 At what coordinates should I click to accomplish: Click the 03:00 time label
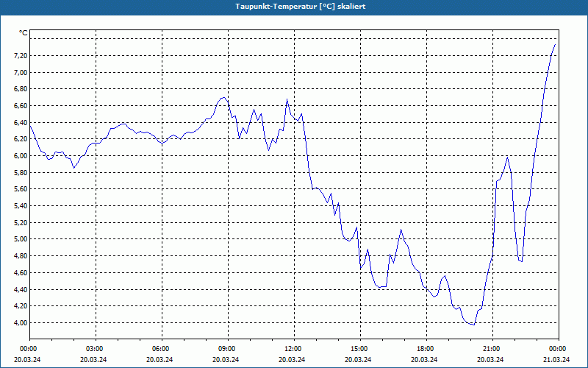coord(96,349)
